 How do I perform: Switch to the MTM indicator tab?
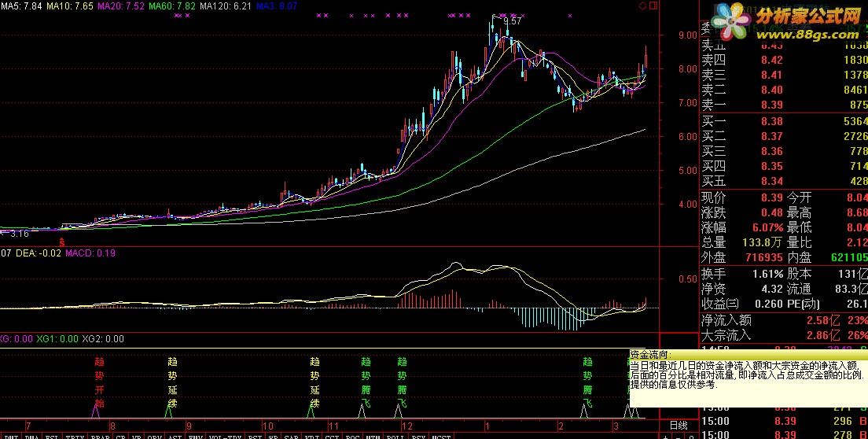(x=373, y=436)
